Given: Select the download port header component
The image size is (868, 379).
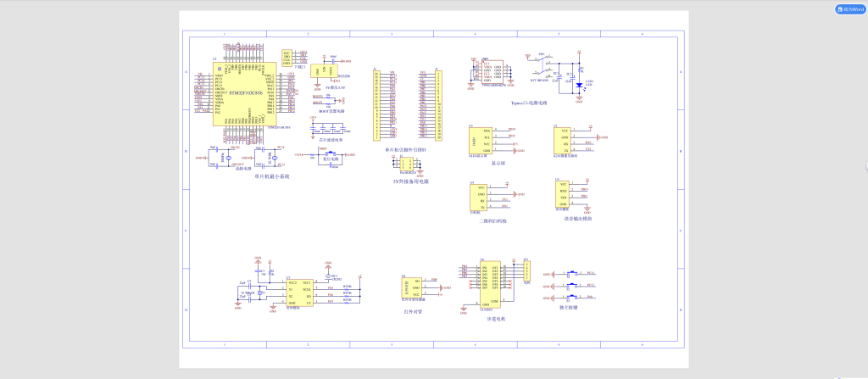Looking at the screenshot, I should [287, 57].
